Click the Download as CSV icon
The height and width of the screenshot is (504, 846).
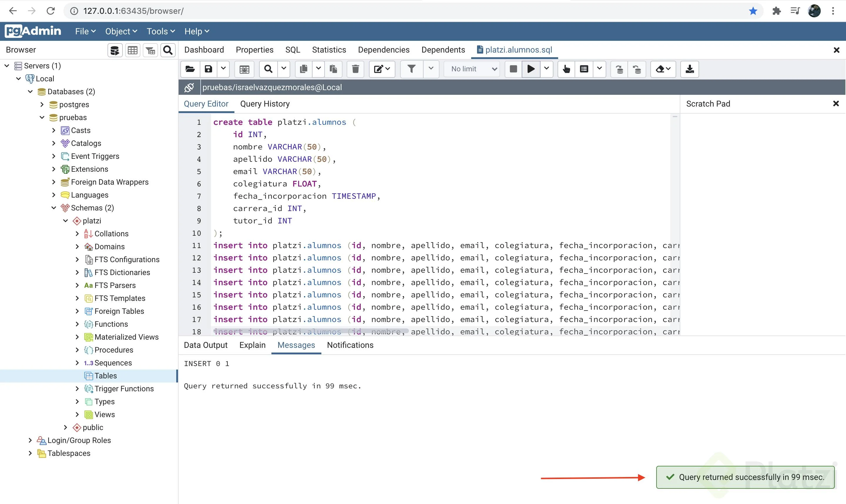689,69
